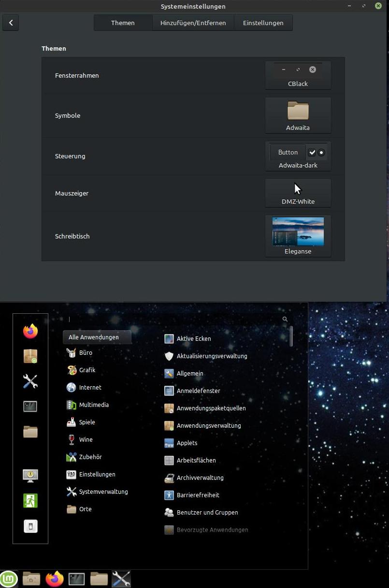
Task: Select Büro category
Action: point(79,353)
